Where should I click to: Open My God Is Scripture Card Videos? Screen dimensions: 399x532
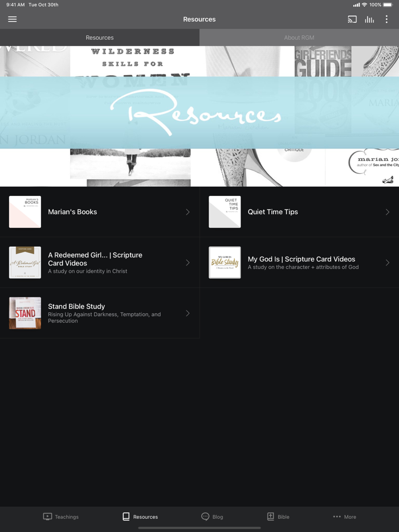[x=301, y=259]
